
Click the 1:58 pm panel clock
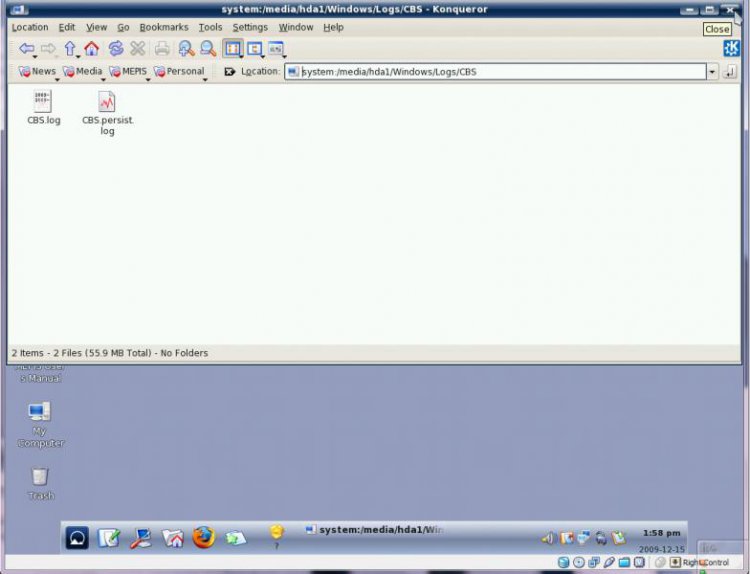(662, 533)
